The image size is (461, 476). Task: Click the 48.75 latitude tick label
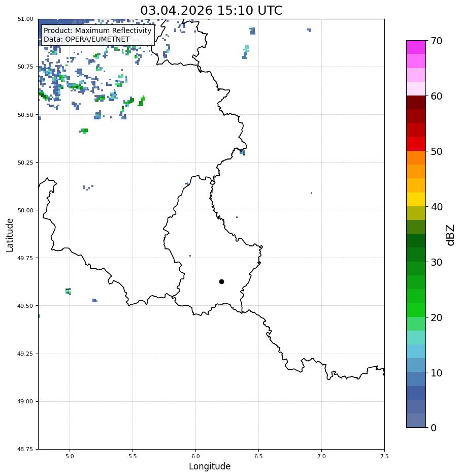25,449
